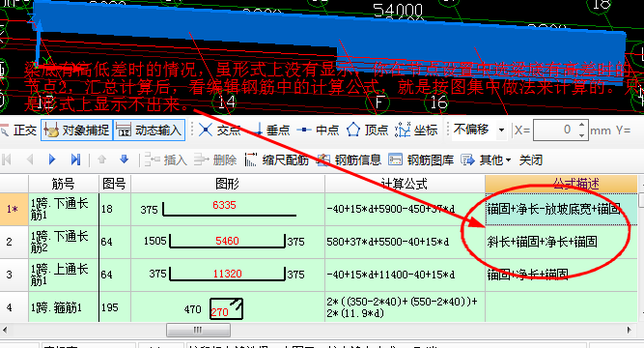The height and width of the screenshot is (348, 644).
Task: Select row header 3
Action: [x=14, y=275]
